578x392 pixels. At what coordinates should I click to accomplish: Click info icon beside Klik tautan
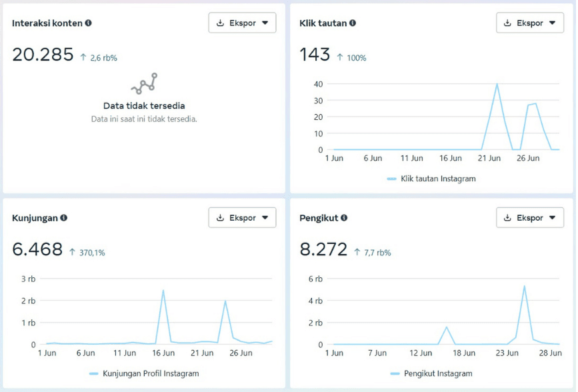(353, 23)
